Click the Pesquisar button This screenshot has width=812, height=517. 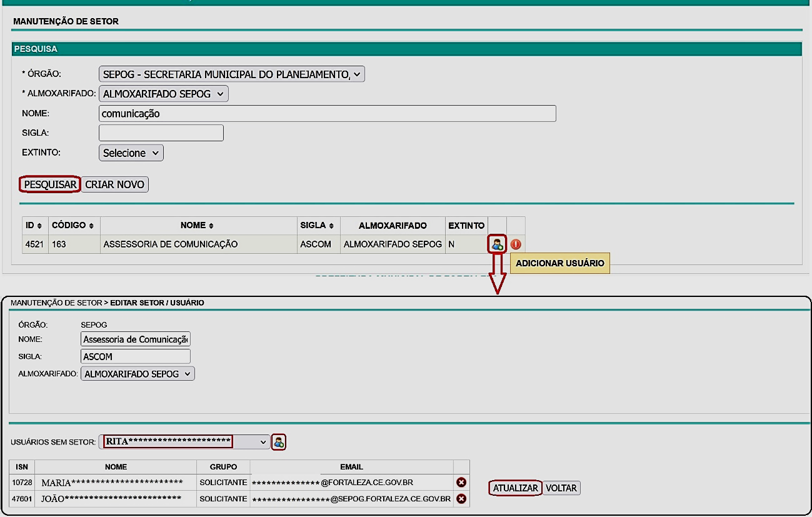tap(51, 184)
